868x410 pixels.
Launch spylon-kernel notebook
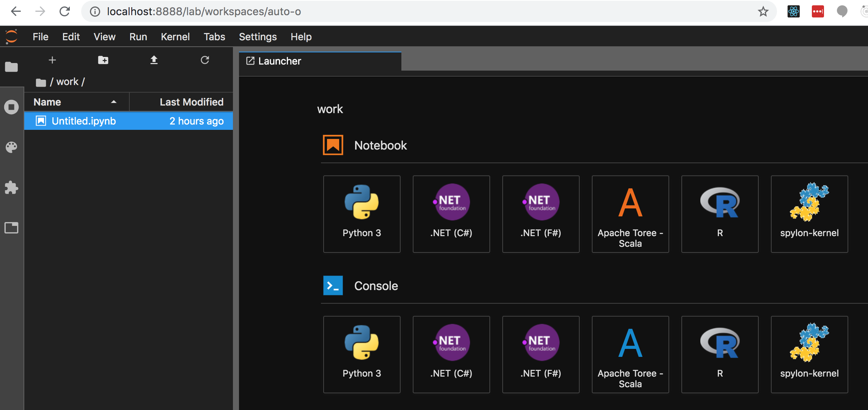point(809,214)
